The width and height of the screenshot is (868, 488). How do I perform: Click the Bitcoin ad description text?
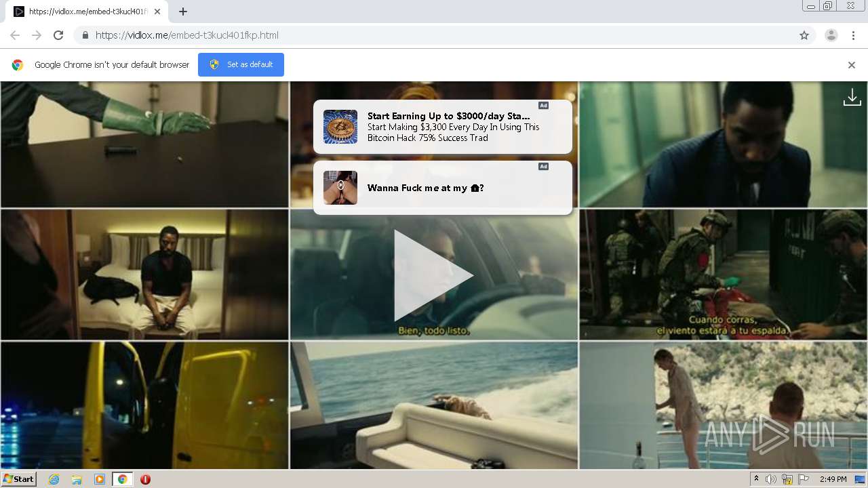pyautogui.click(x=453, y=132)
